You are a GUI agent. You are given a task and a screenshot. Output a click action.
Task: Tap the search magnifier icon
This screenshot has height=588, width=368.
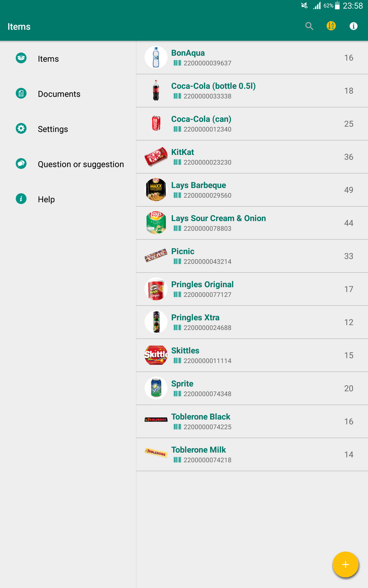309,26
